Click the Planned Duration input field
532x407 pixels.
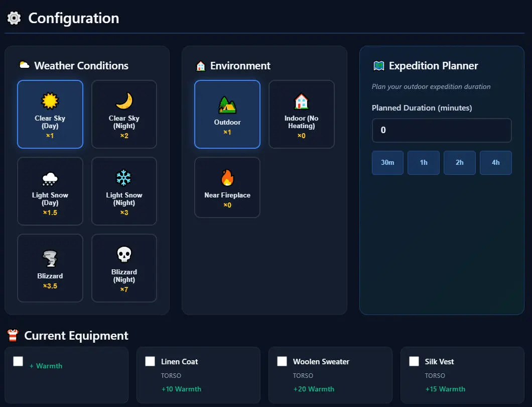pyautogui.click(x=441, y=130)
